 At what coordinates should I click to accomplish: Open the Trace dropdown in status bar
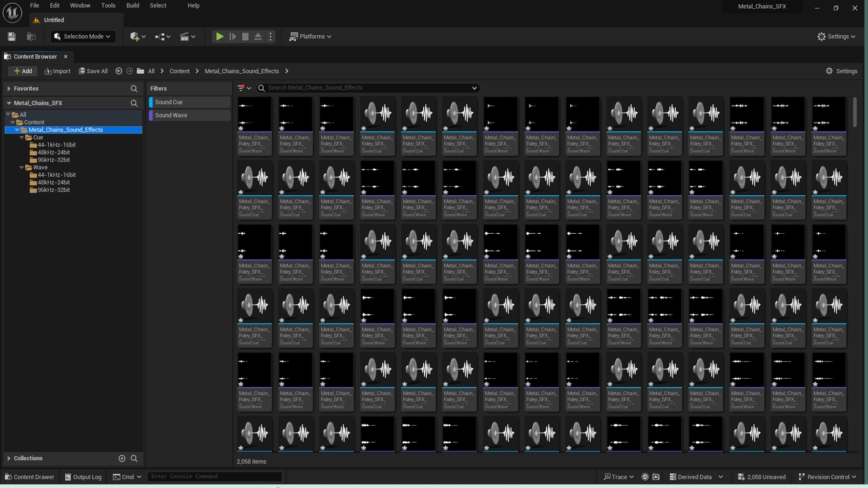point(618,477)
